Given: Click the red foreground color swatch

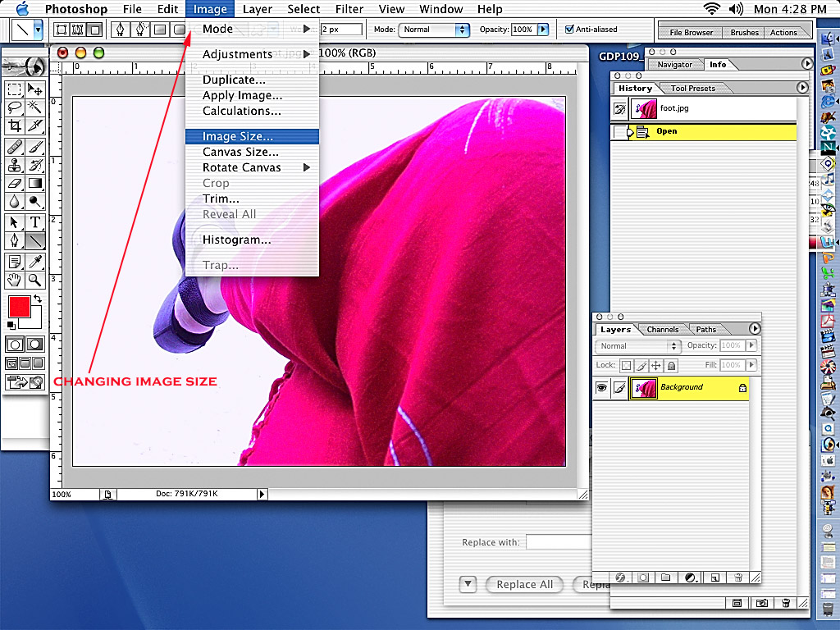Looking at the screenshot, I should (19, 307).
